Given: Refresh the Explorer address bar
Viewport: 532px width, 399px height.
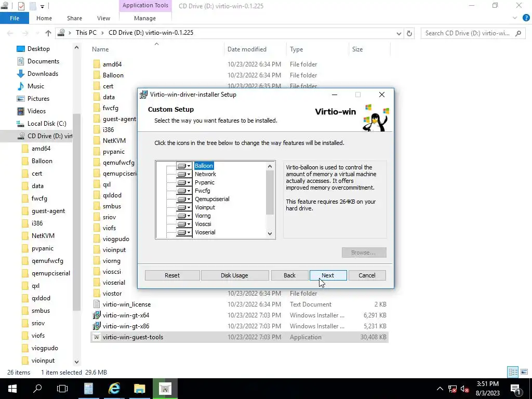Looking at the screenshot, I should tap(409, 33).
